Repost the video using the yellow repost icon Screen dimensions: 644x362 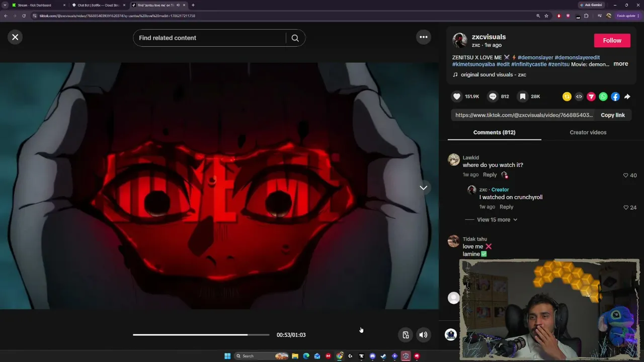[x=567, y=97]
